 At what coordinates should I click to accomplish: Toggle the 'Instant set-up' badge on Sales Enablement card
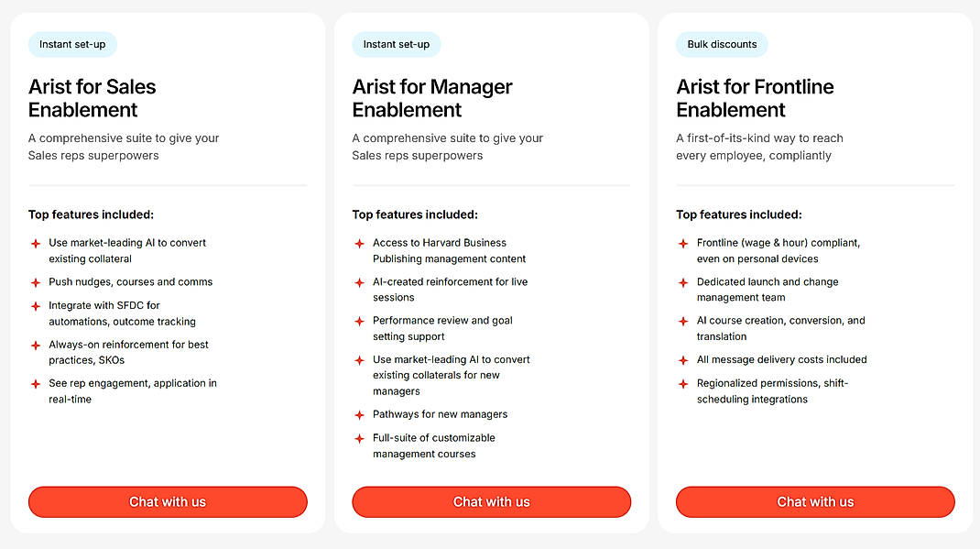(72, 44)
